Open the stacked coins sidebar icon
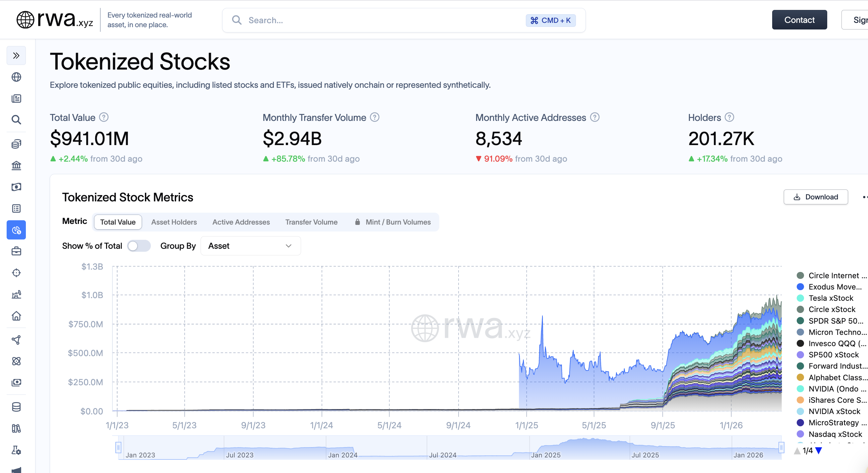Viewport: 868px width, 473px height. point(16,144)
